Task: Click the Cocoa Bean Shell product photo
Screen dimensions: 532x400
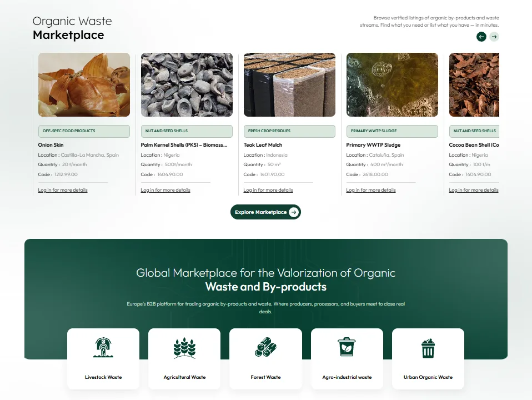Action: tap(474, 84)
